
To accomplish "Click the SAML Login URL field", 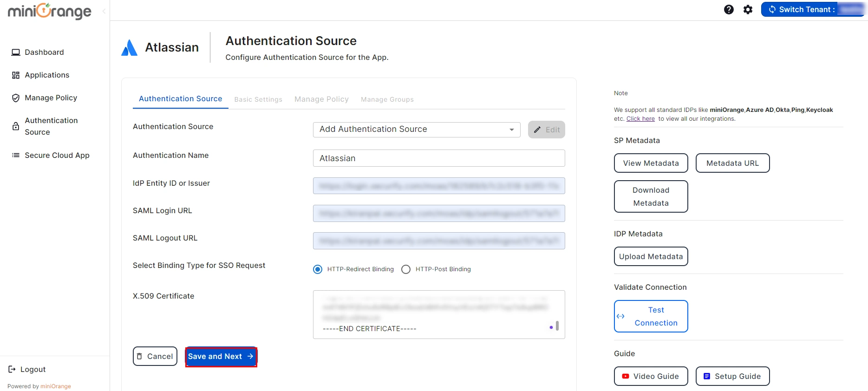I will 439,213.
